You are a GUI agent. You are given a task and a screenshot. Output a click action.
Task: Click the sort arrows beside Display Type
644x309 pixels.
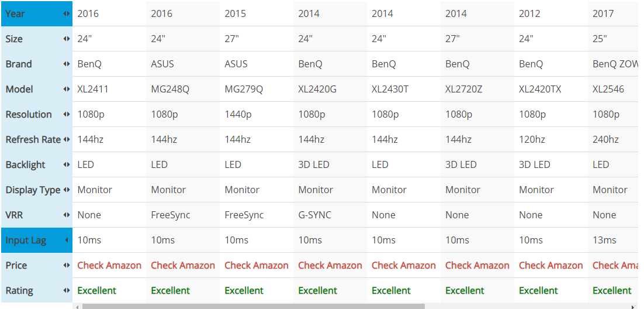click(x=67, y=190)
